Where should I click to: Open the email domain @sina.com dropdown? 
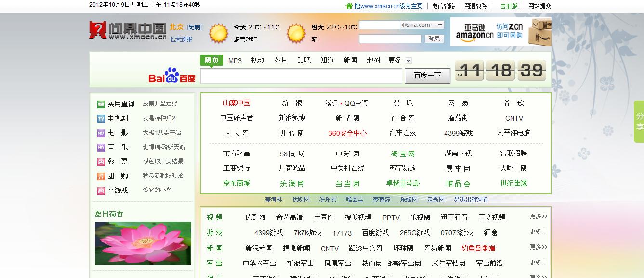pos(422,25)
